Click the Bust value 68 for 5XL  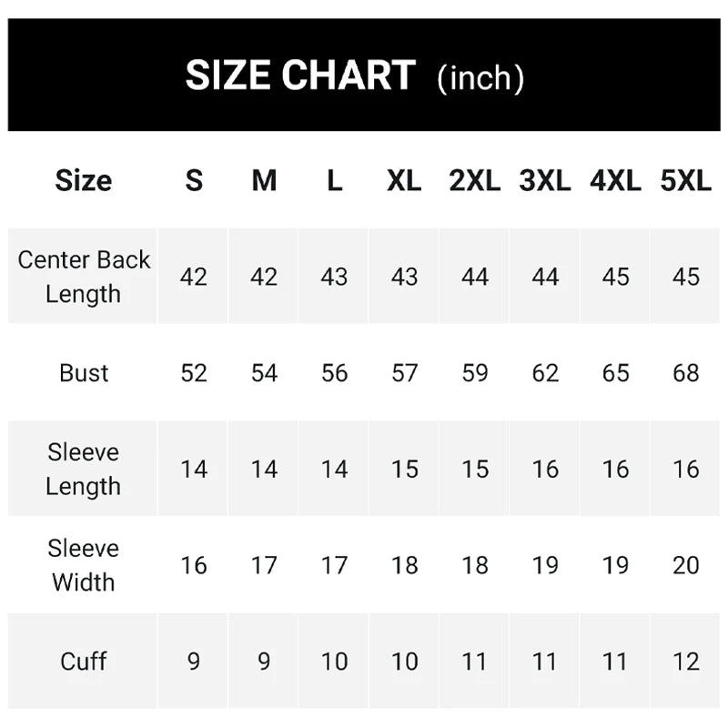click(685, 373)
